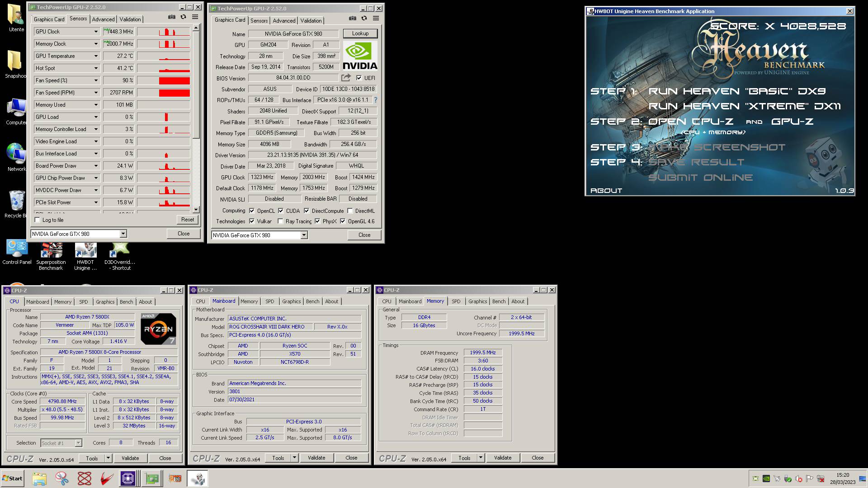Click the Fan Speed (%) red graph bar
The width and height of the screenshot is (868, 488).
tap(175, 80)
